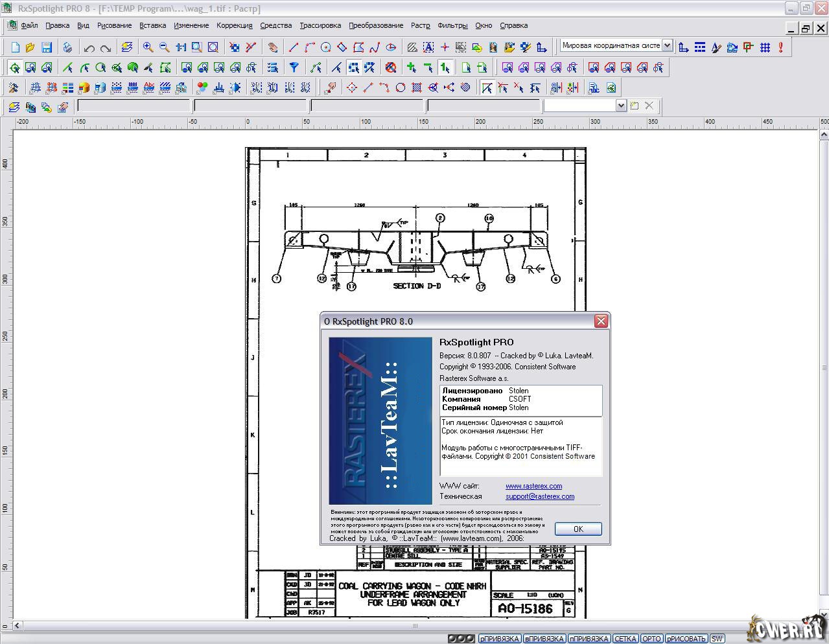Viewport: 829px width, 644px height.
Task: Select the Text tool icon
Action: 428,47
